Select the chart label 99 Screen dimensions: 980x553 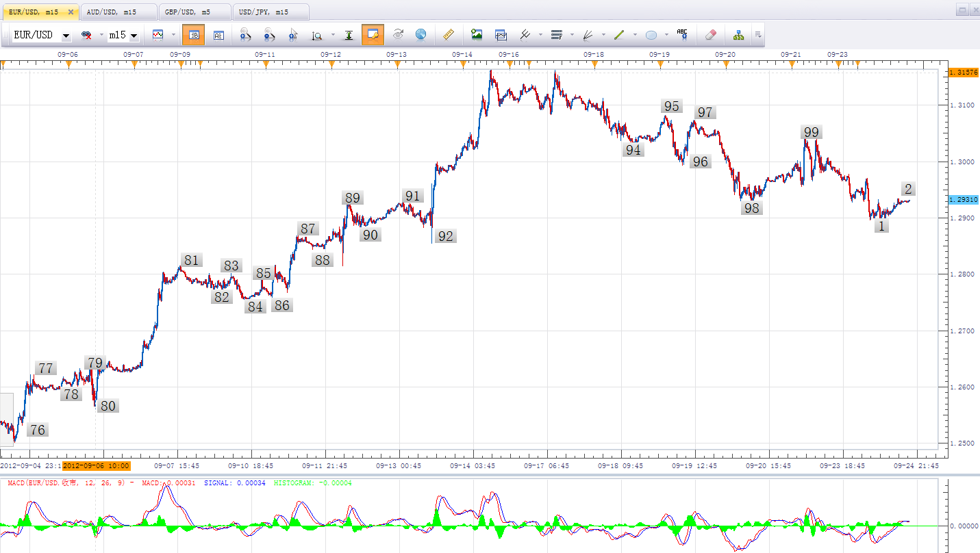point(812,132)
